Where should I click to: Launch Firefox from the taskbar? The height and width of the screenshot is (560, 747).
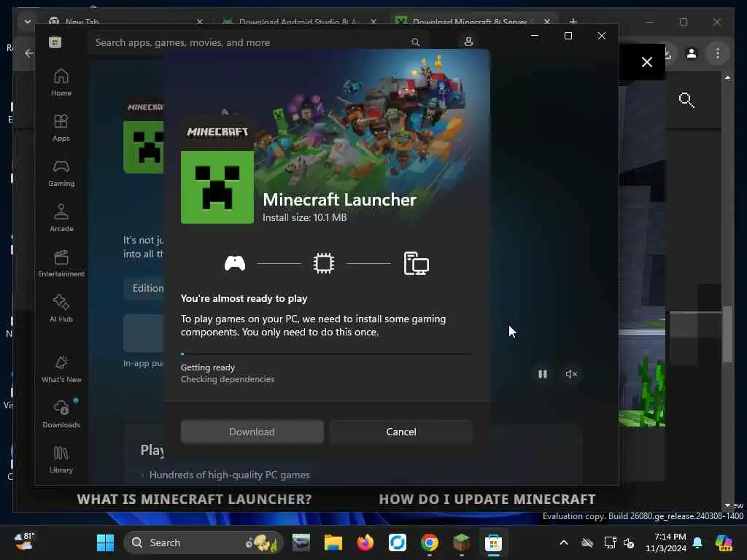[x=365, y=542]
